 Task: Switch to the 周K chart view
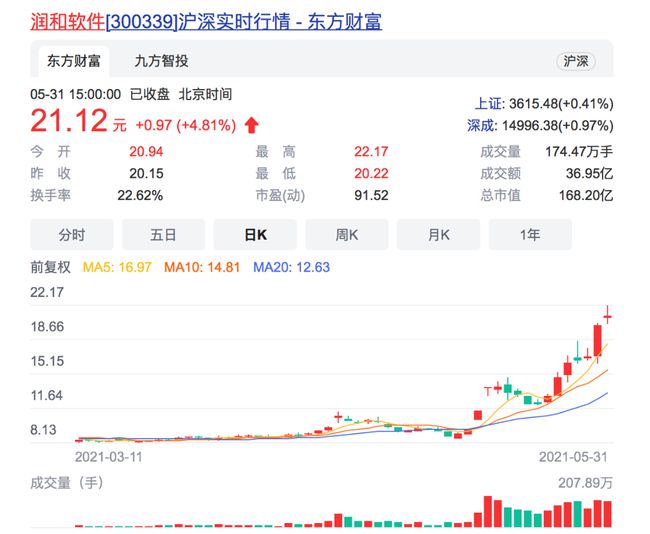pos(347,235)
